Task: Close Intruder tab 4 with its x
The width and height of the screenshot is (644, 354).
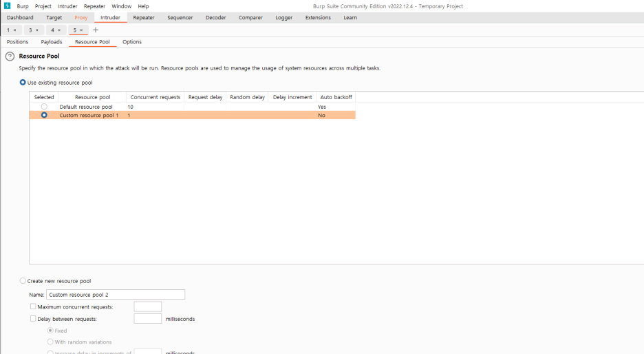Action: point(59,30)
